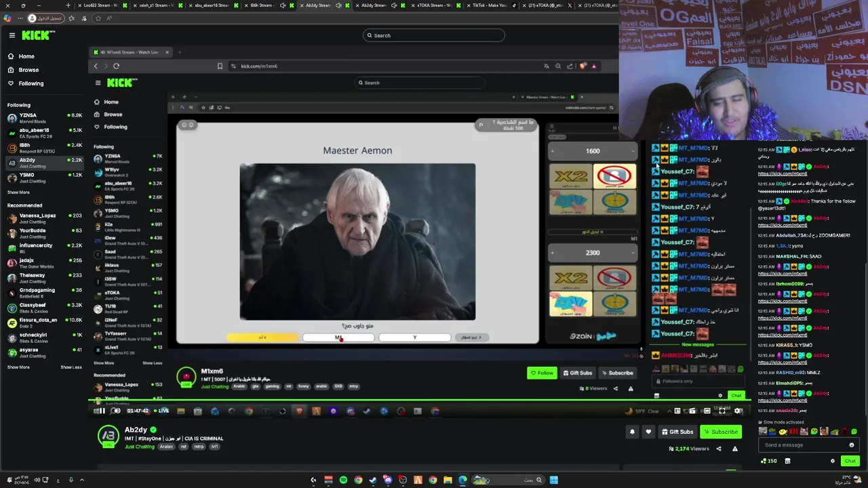This screenshot has height=488, width=868.
Task: Expand Show More under Recommended list
Action: point(18,367)
